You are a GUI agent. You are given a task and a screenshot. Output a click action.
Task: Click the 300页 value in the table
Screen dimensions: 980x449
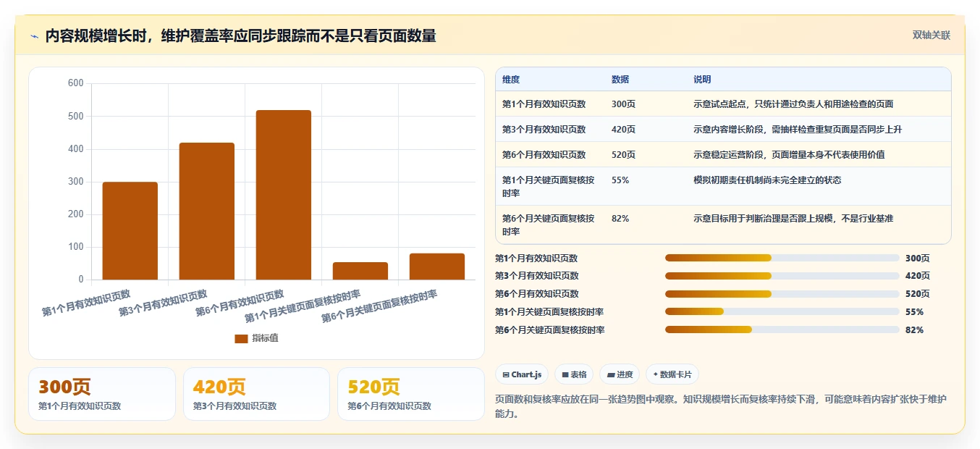pyautogui.click(x=623, y=104)
